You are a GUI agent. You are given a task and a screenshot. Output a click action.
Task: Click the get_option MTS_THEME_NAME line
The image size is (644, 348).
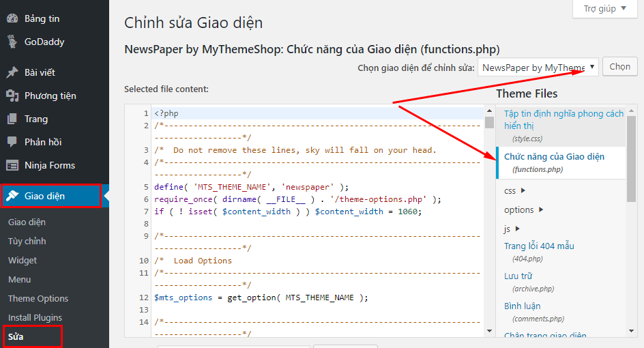pyautogui.click(x=261, y=298)
